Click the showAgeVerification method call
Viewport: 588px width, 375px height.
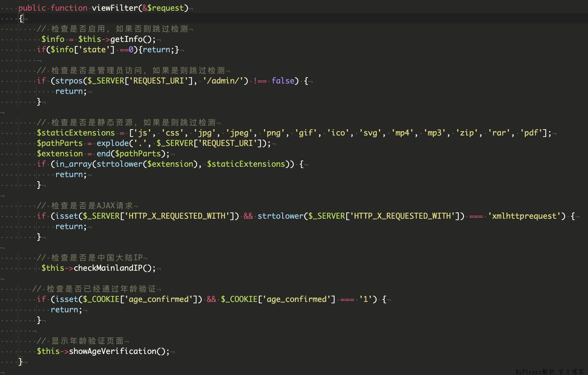pos(113,351)
